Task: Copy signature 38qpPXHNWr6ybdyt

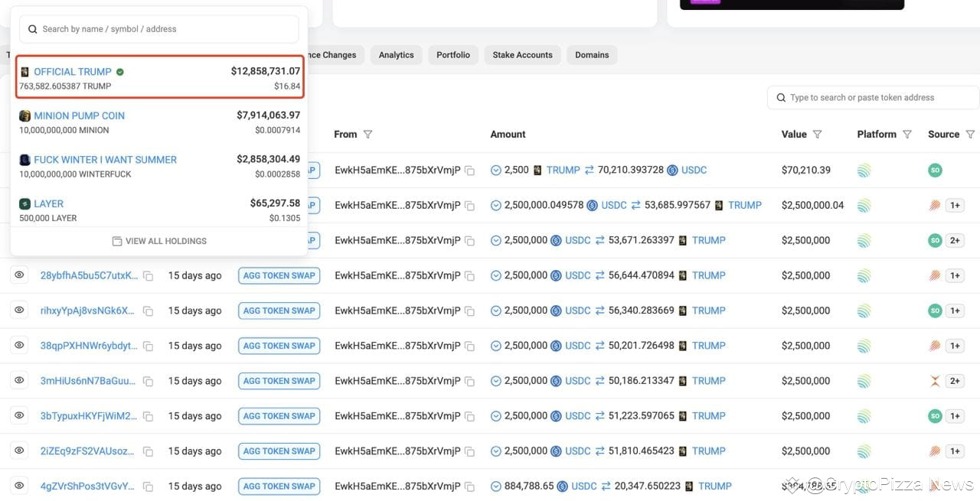Action: 148,346
